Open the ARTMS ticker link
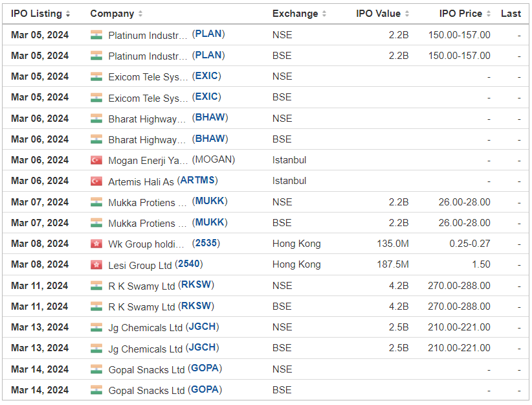This screenshot has width=532, height=405. 197,180
